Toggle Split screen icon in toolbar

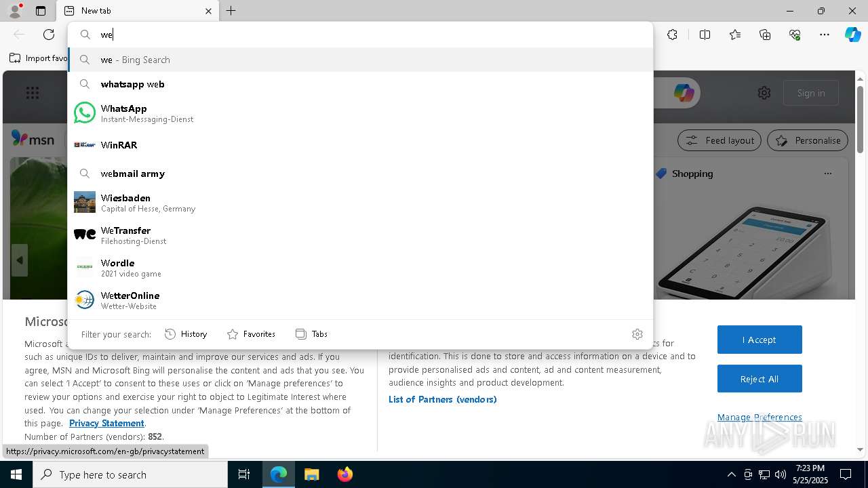705,35
